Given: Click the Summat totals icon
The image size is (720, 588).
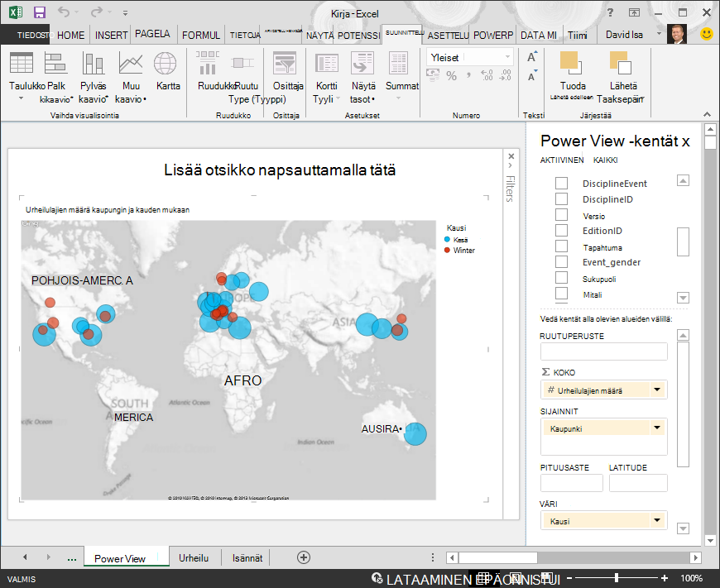Looking at the screenshot, I should [x=398, y=63].
